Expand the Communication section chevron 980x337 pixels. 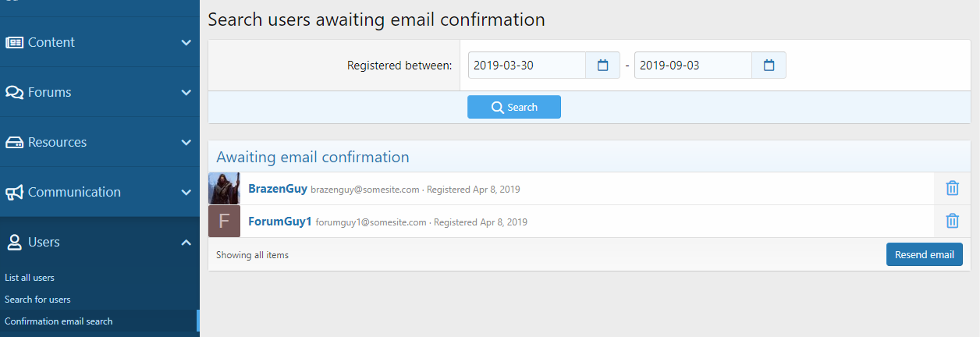[186, 192]
